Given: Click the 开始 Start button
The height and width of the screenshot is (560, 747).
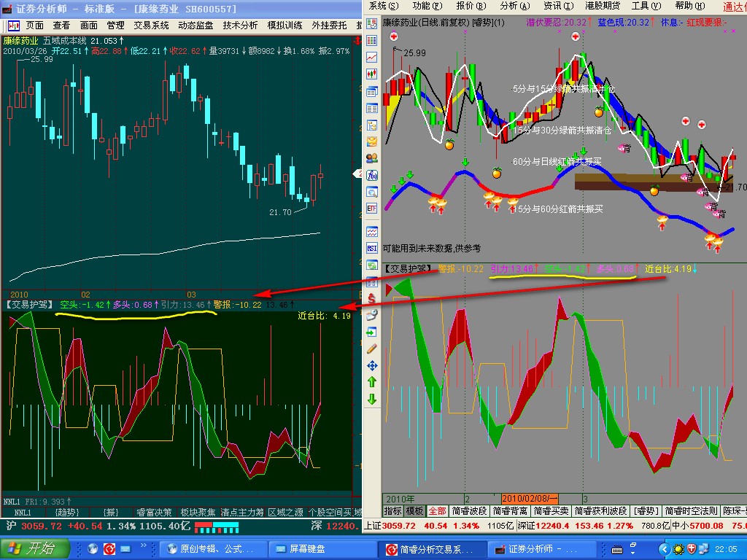Looking at the screenshot, I should point(34,548).
